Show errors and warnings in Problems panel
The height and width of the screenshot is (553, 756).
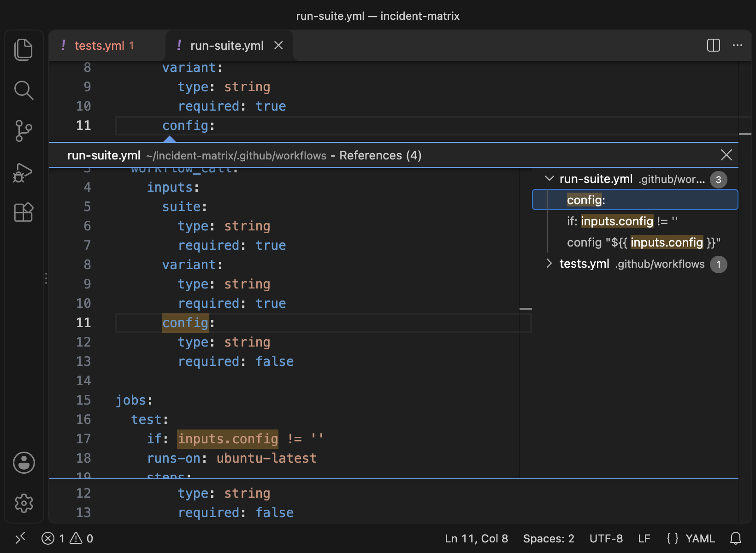pos(67,538)
